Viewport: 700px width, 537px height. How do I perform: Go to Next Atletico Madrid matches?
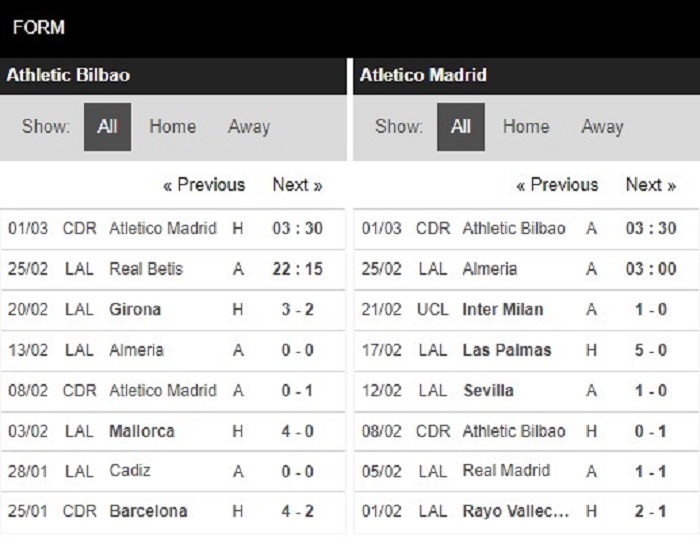(651, 185)
